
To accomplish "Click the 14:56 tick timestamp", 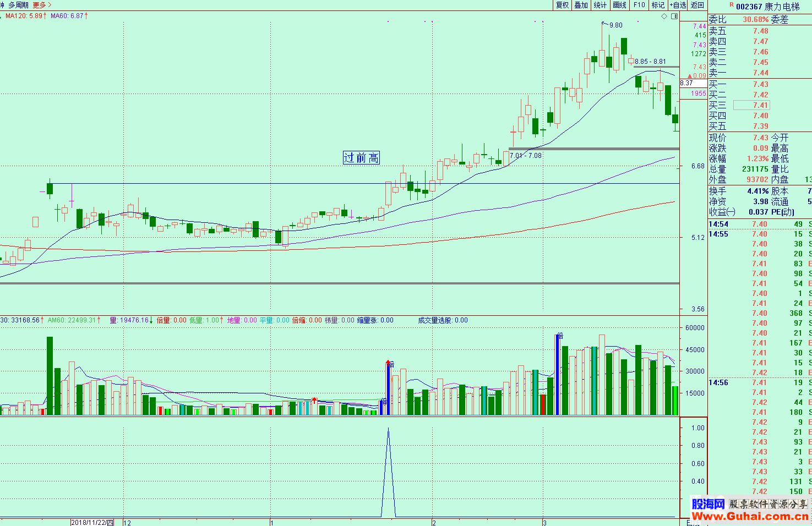I will (x=718, y=382).
